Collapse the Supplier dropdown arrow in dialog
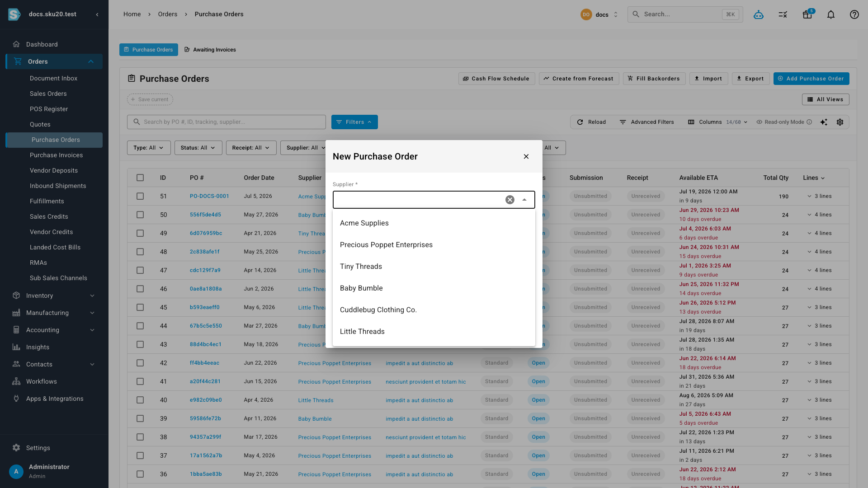The height and width of the screenshot is (488, 868). [x=524, y=200]
